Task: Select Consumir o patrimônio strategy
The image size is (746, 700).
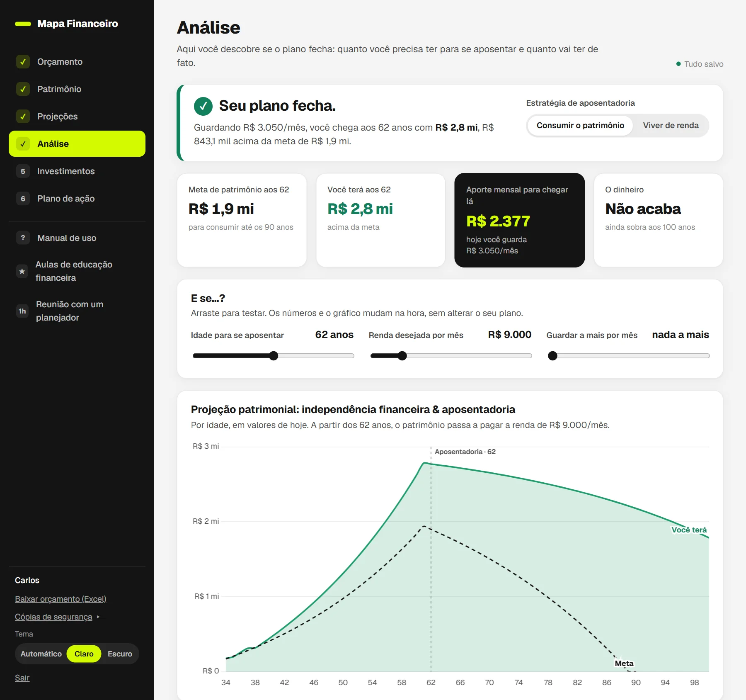Action: [580, 125]
